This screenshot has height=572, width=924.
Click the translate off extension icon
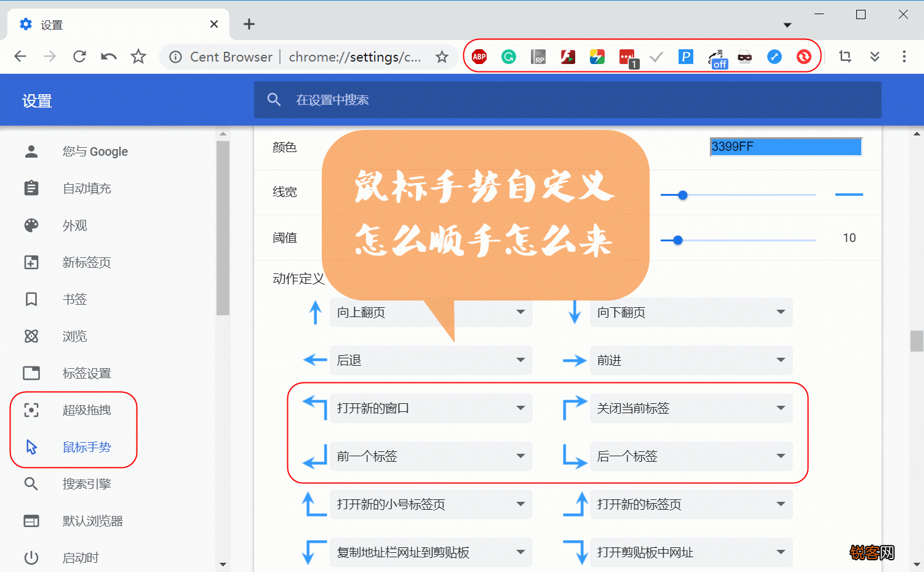pyautogui.click(x=717, y=58)
